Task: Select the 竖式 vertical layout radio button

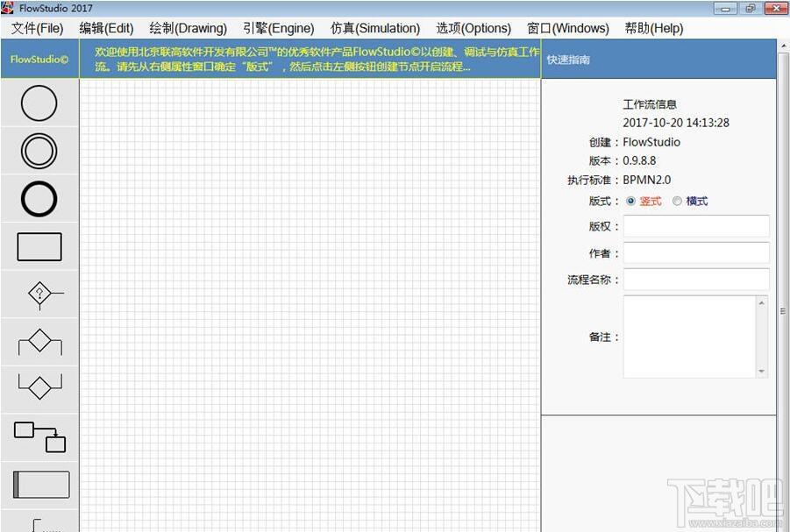Action: coord(630,201)
